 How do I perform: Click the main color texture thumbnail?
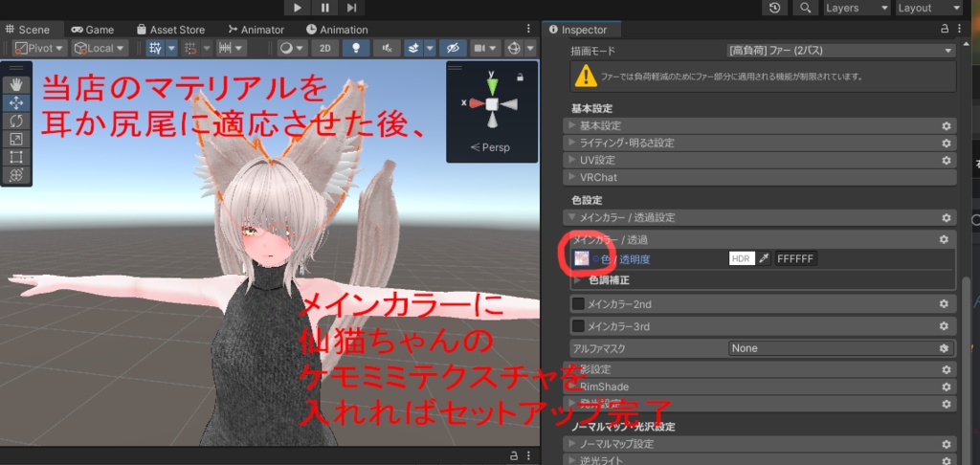(582, 258)
